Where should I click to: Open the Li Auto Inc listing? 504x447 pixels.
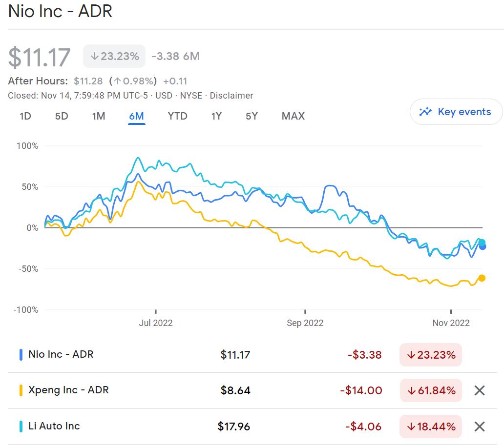point(54,426)
